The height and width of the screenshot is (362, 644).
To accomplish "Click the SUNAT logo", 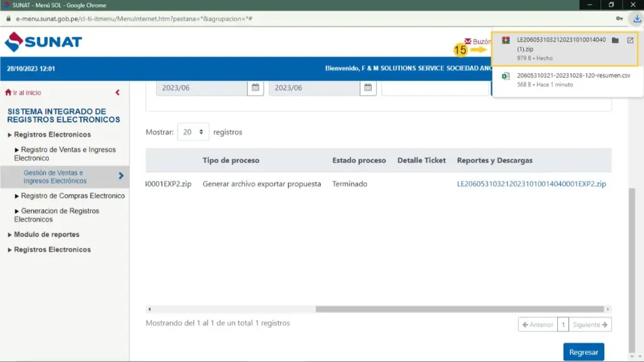I will [x=43, y=42].
